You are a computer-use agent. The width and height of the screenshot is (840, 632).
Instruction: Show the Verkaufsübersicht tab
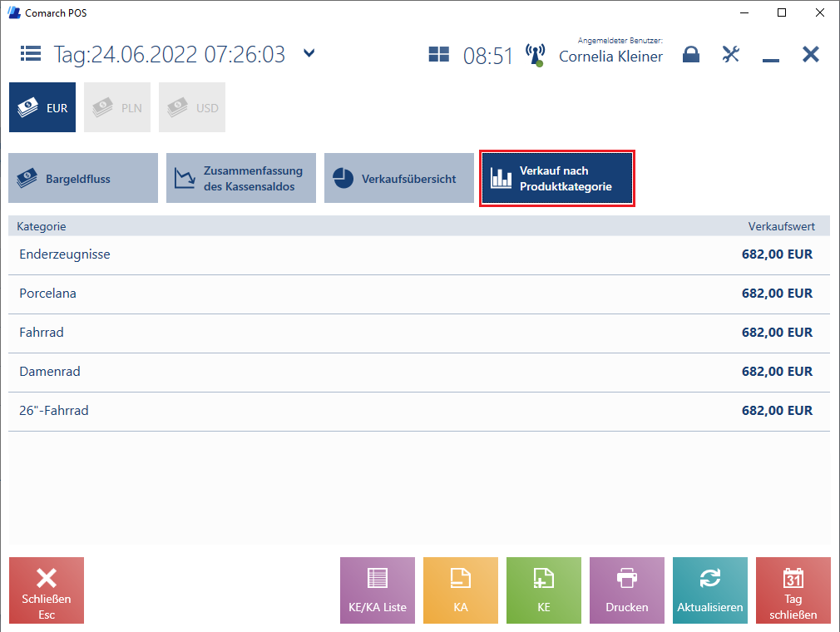click(x=399, y=178)
